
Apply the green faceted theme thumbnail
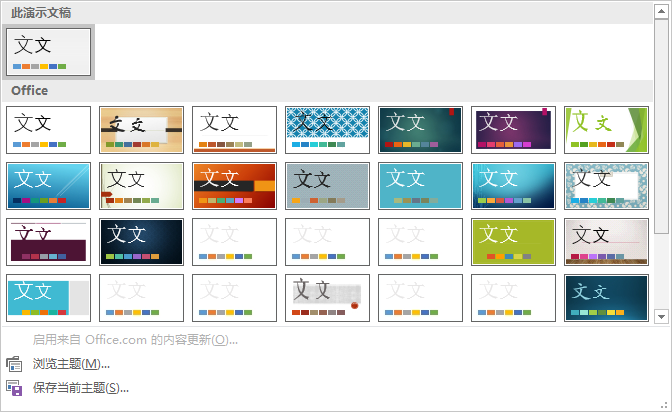tap(606, 130)
